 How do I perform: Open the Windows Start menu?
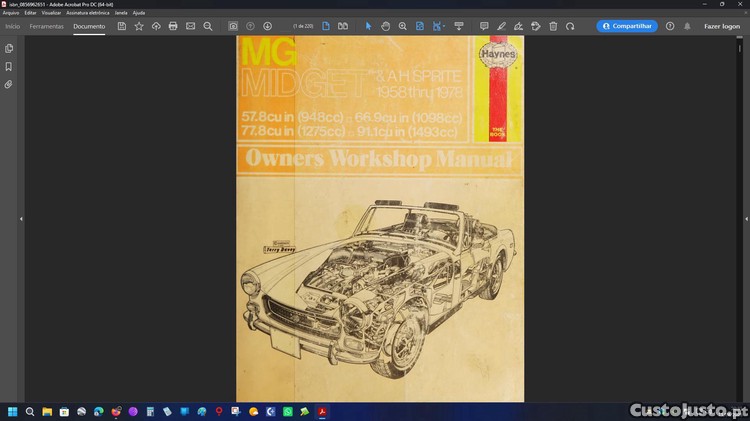click(12, 411)
